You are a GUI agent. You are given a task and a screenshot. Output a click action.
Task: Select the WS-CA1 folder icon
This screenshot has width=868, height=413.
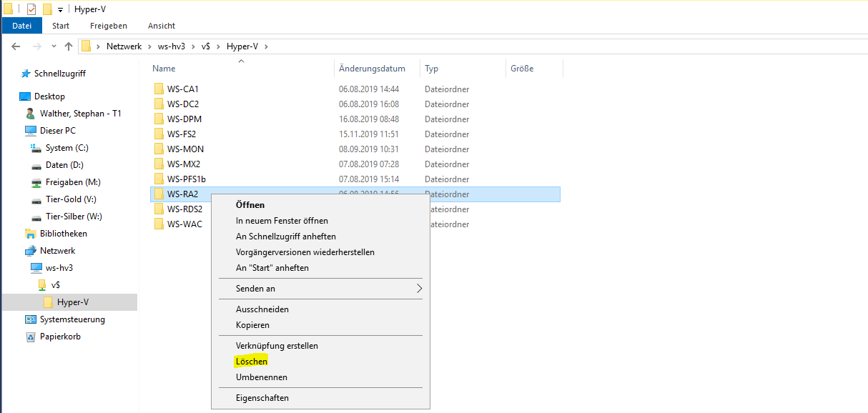[159, 89]
